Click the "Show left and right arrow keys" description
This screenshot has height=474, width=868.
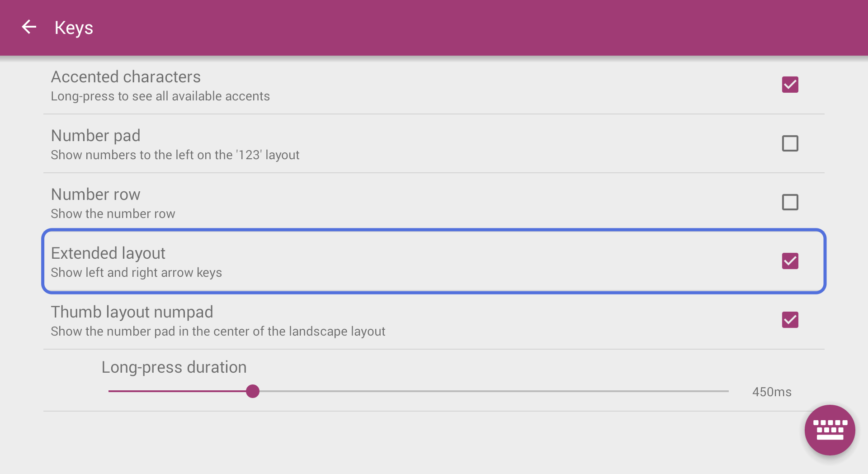[136, 273]
